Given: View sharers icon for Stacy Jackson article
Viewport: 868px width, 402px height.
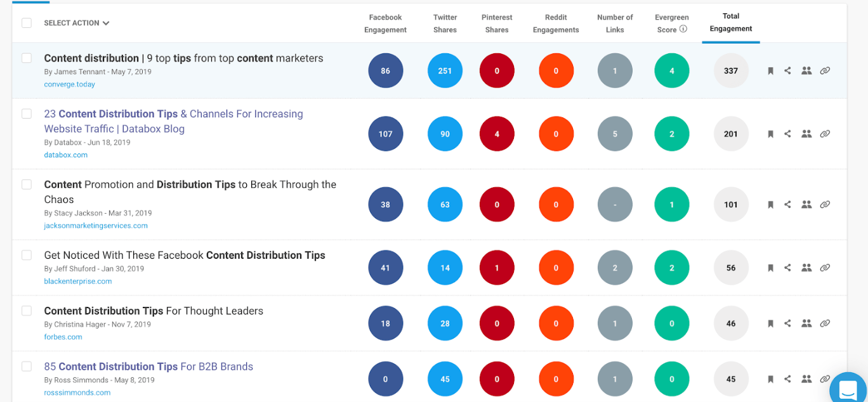Looking at the screenshot, I should 806,204.
